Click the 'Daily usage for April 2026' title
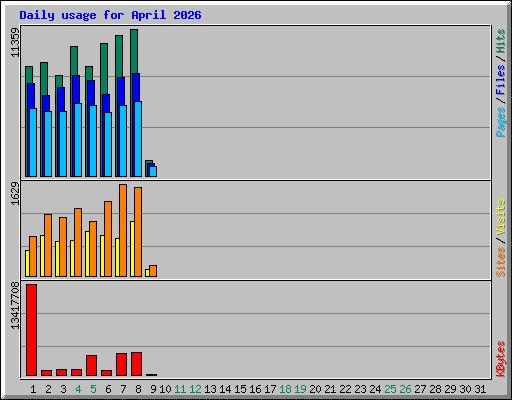 [x=110, y=15]
